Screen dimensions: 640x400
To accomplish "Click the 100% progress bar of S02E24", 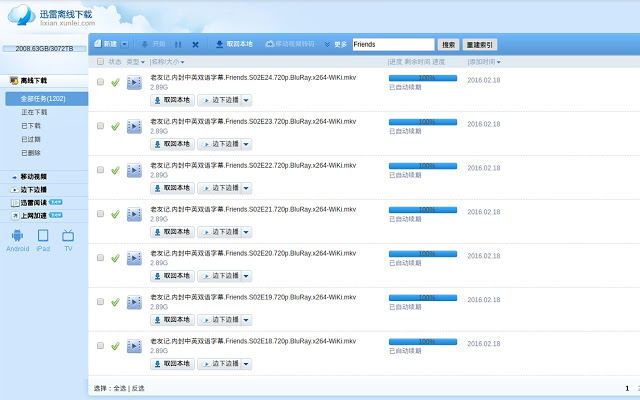I will click(x=423, y=78).
